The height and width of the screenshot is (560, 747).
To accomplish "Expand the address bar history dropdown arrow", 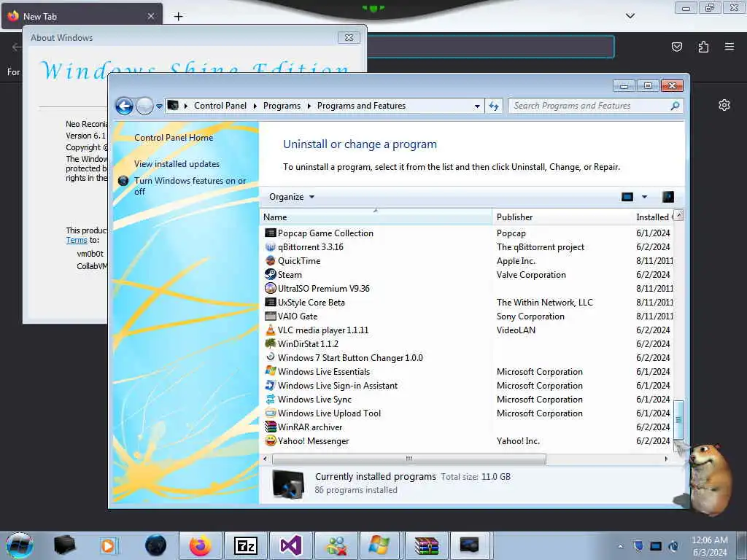I will tap(477, 106).
